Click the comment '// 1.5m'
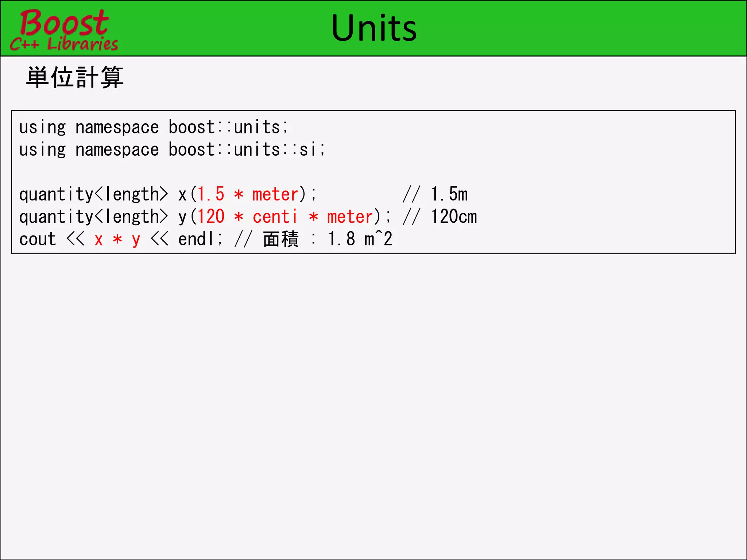This screenshot has height=560, width=747. point(435,194)
